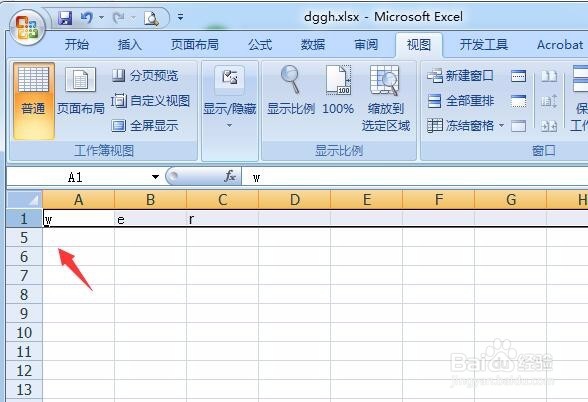
Task: Select row 9 header
Action: click(24, 314)
